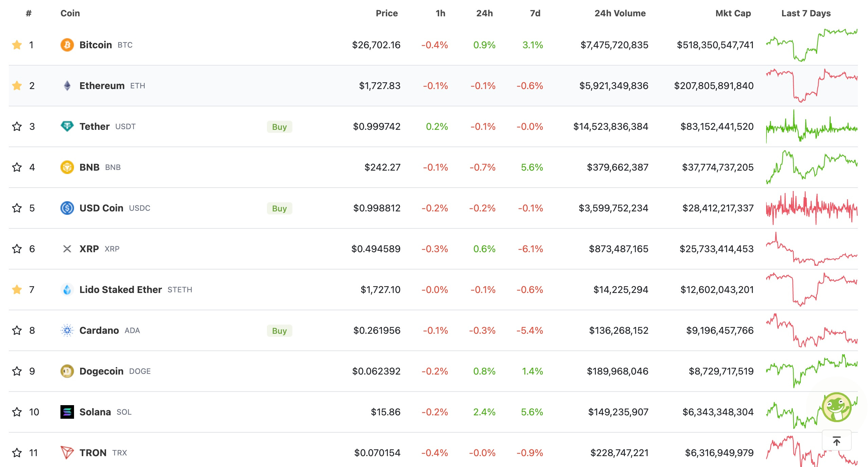Viewport: 868px width, 467px height.
Task: Click the Lido Staked Ether logo
Action: [x=67, y=290]
